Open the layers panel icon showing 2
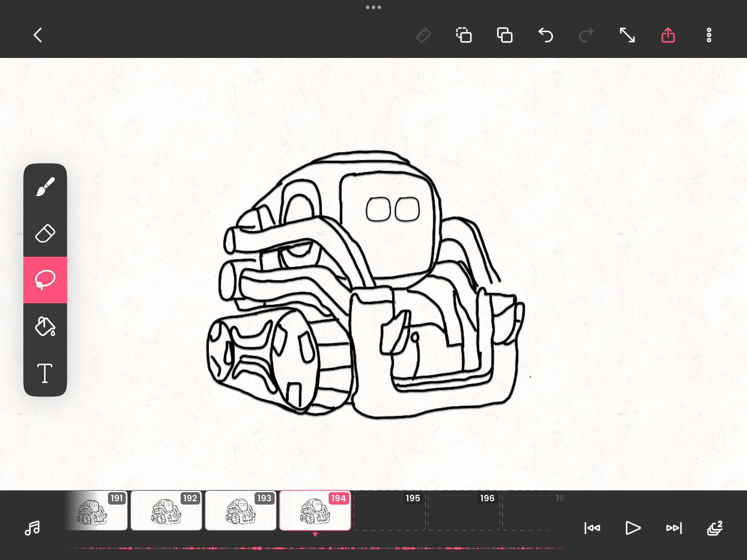The width and height of the screenshot is (747, 560). pos(715,528)
